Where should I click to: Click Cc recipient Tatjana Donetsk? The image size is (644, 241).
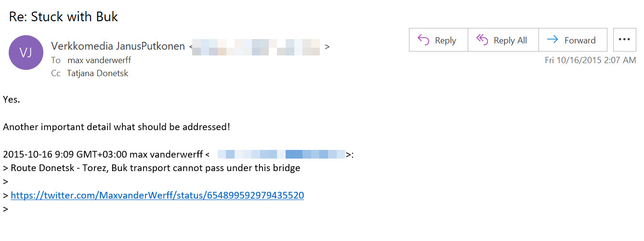click(x=98, y=73)
